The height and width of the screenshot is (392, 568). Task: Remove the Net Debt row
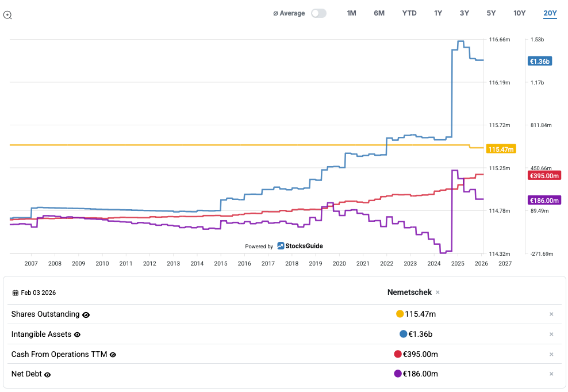pyautogui.click(x=551, y=374)
